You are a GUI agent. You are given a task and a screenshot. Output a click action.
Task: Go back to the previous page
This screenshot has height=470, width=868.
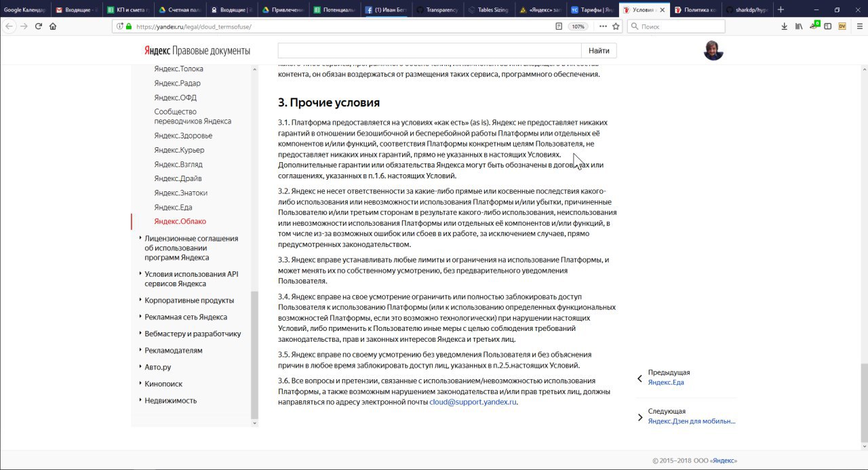tap(9, 26)
